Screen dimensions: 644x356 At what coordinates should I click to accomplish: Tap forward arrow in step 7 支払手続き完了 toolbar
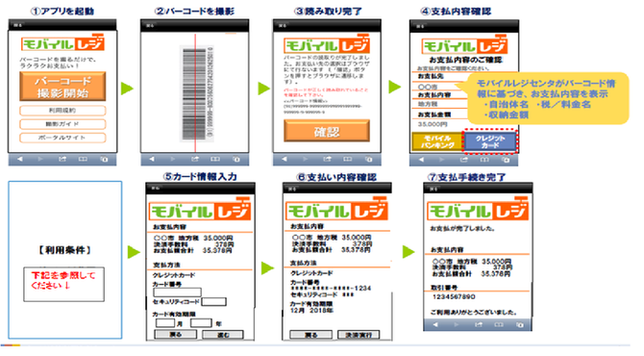[457, 325]
